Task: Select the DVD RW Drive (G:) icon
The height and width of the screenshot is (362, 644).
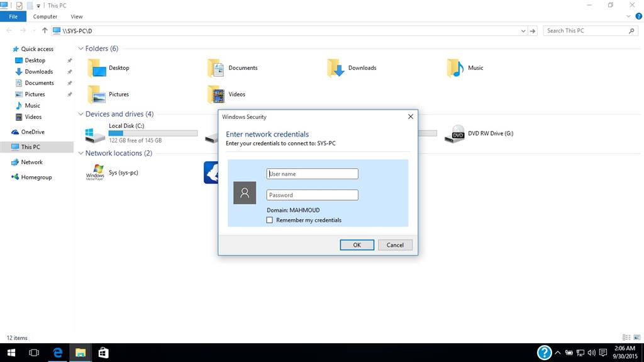Action: pos(455,134)
